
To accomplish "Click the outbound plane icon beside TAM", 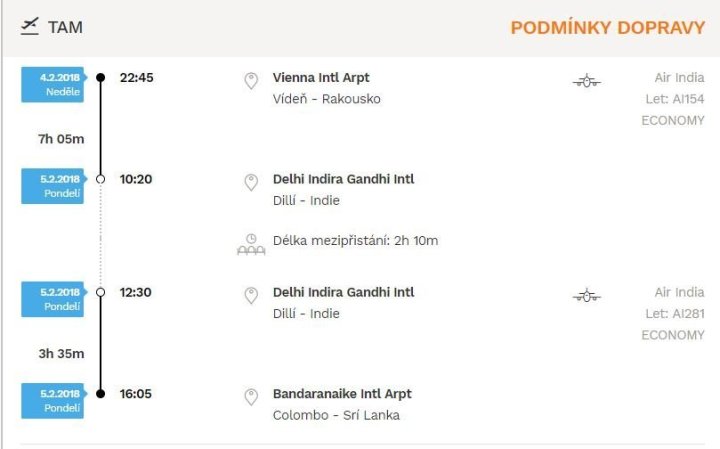I will point(29,27).
